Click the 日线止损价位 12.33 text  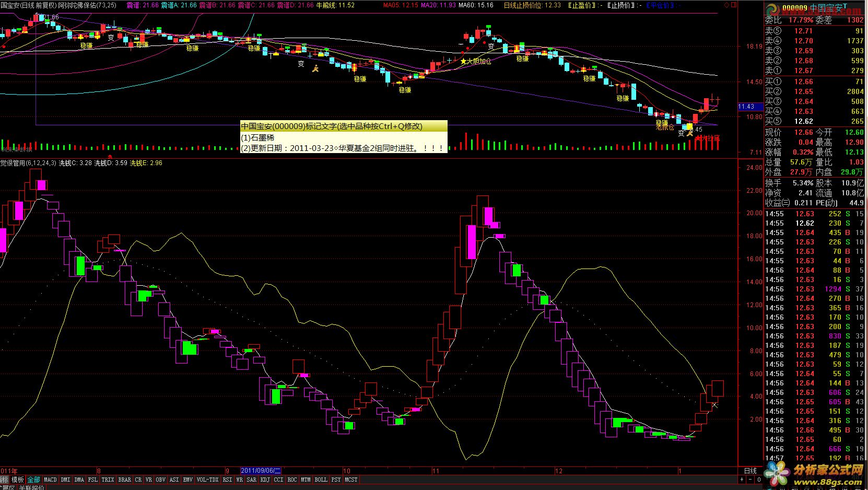[x=532, y=5]
